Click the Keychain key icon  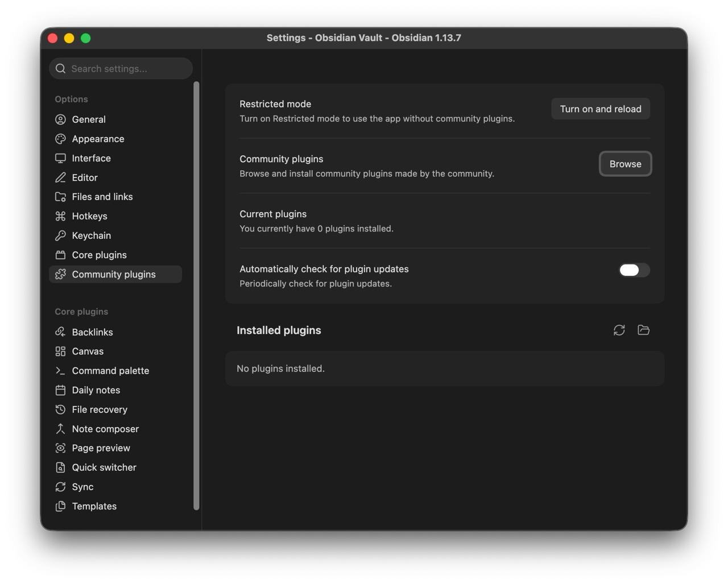pyautogui.click(x=60, y=235)
